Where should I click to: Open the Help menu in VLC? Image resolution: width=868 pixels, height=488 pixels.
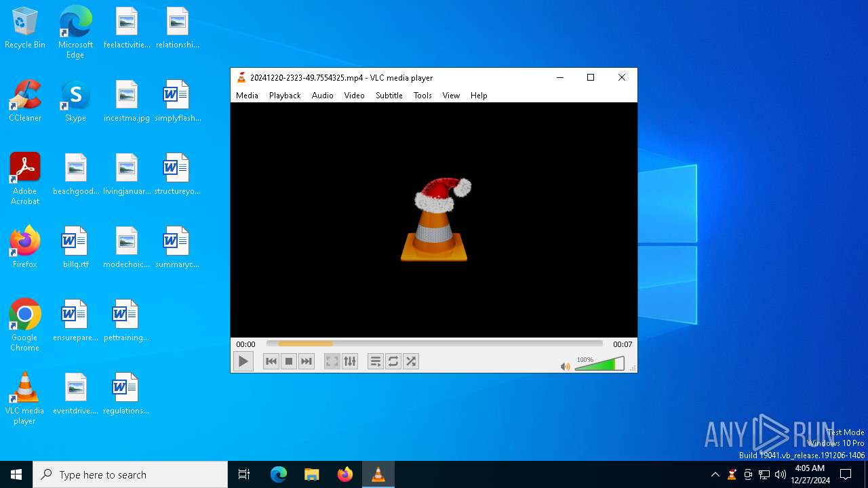pyautogui.click(x=479, y=96)
